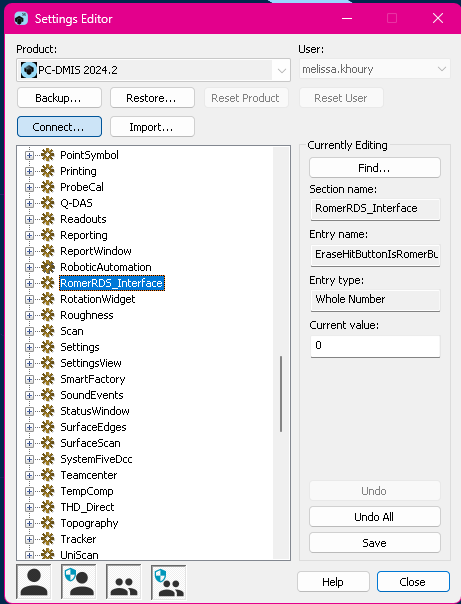Select the single user admin shield icon
The width and height of the screenshot is (461, 604).
click(79, 582)
